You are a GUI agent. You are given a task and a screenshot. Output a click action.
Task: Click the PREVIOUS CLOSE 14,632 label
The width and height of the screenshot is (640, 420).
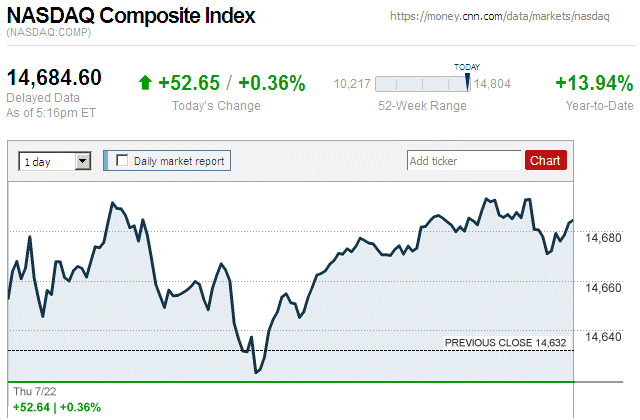[x=505, y=343]
